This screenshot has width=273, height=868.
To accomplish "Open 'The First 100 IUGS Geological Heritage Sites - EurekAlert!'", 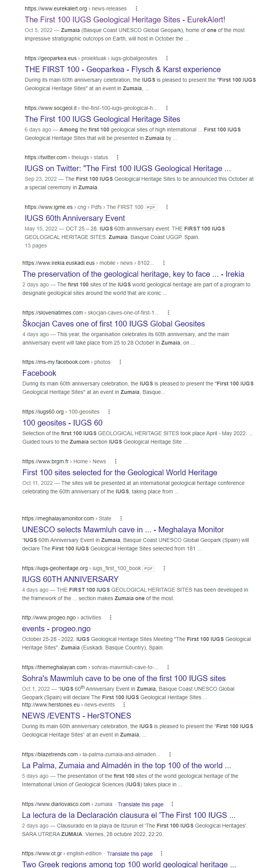I will (125, 20).
